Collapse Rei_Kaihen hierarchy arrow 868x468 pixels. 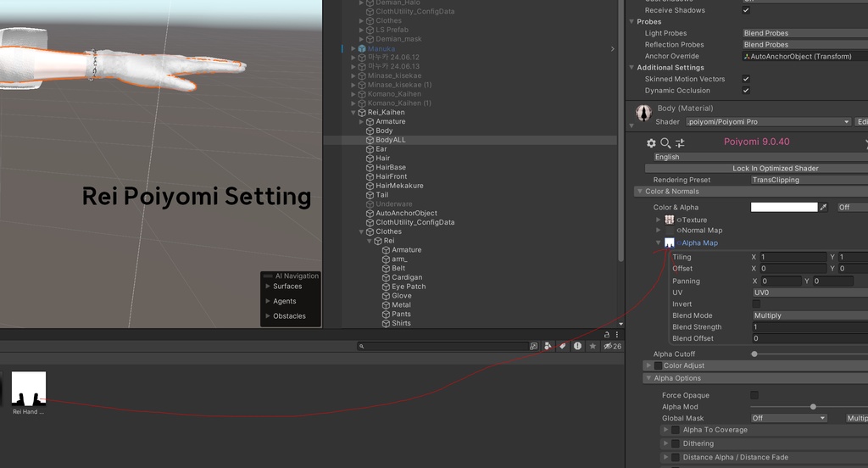click(x=353, y=113)
